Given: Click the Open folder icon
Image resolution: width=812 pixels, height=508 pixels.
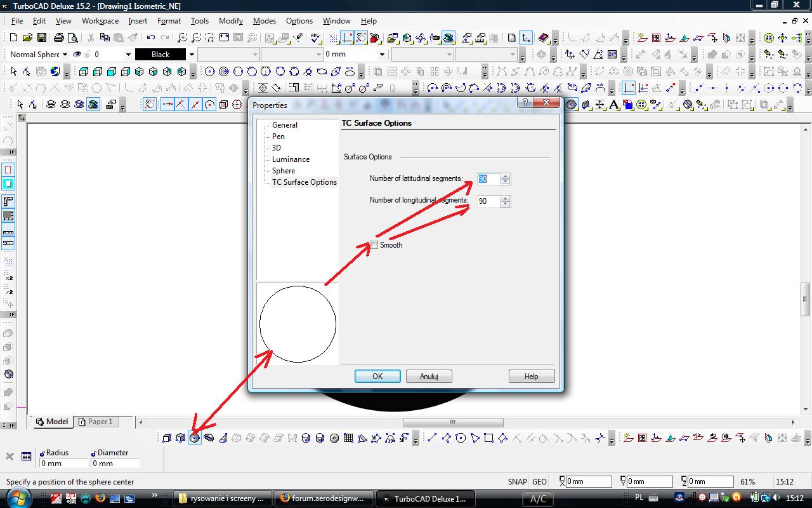Looking at the screenshot, I should coord(27,38).
